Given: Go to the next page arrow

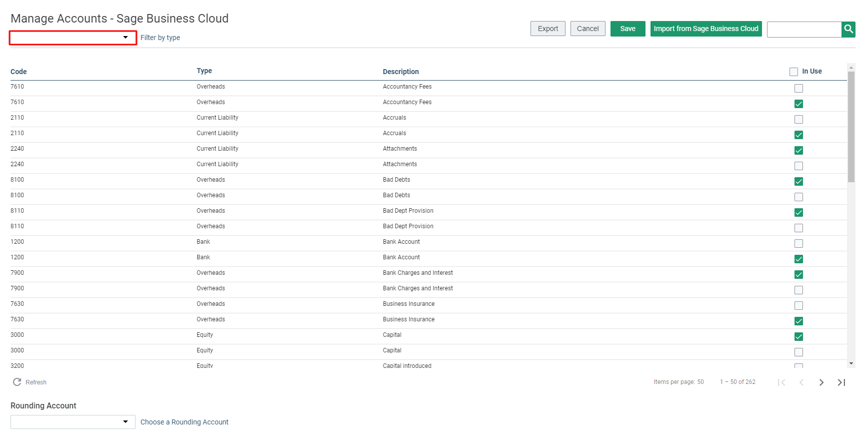Looking at the screenshot, I should (x=821, y=382).
